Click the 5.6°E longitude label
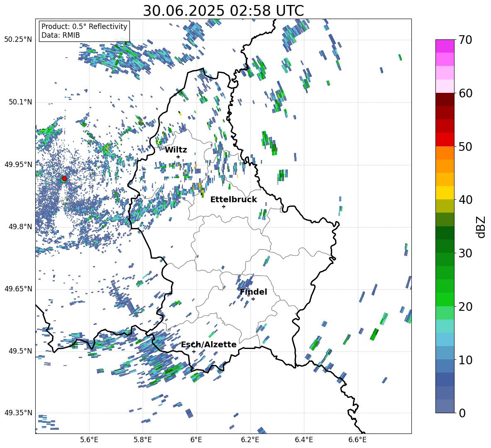The image size is (491, 448). (x=89, y=440)
